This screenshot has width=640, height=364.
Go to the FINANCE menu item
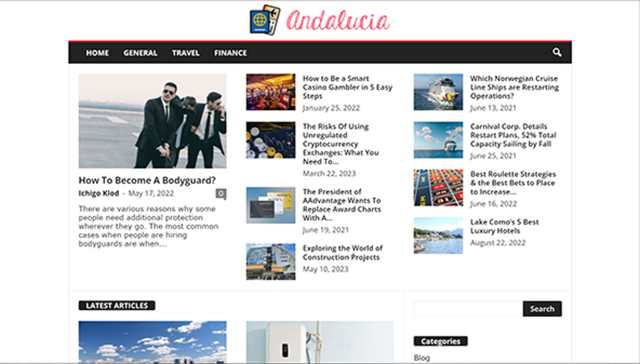[230, 53]
